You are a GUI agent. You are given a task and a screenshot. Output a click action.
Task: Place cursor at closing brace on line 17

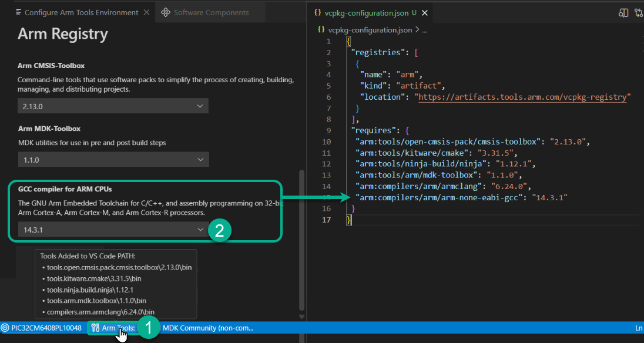[x=349, y=220]
